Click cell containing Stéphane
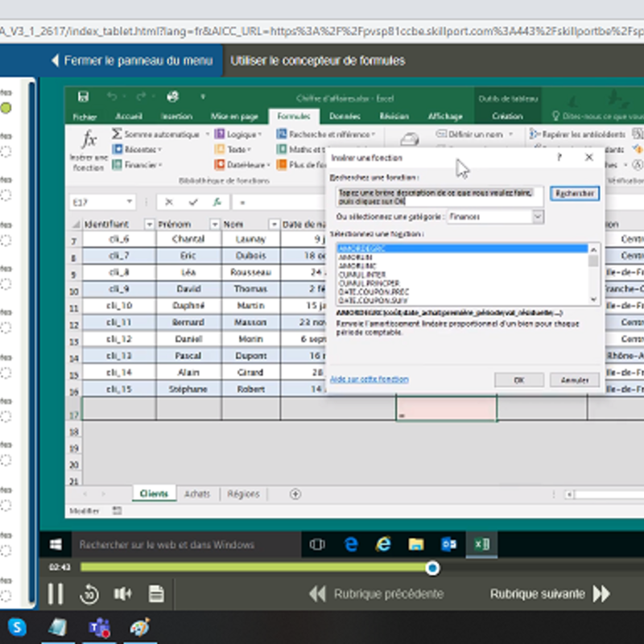 point(188,389)
